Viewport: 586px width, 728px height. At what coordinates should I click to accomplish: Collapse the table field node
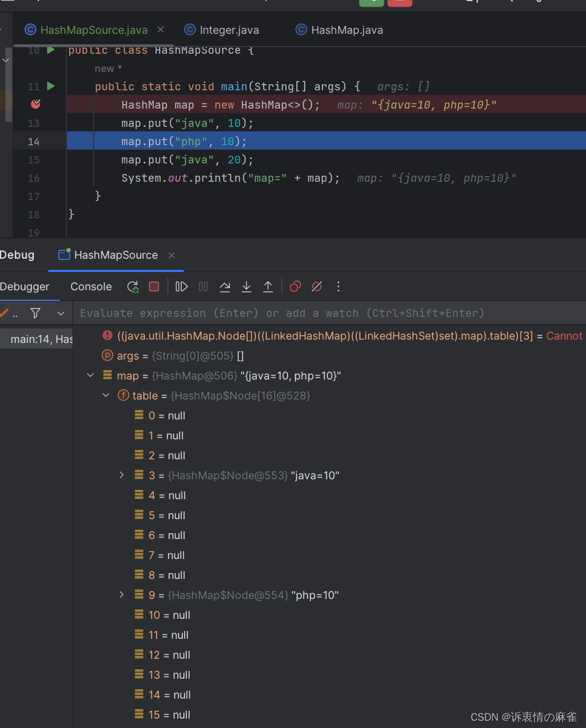(106, 396)
